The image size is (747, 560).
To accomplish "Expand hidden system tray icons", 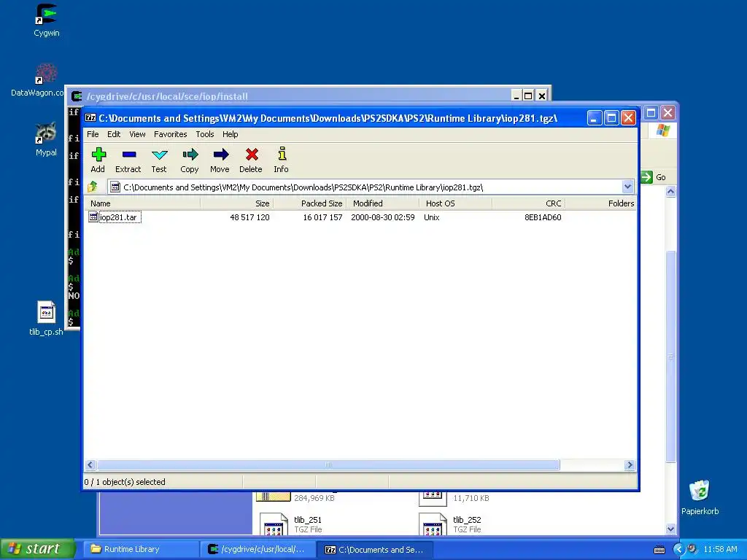I will [x=678, y=549].
